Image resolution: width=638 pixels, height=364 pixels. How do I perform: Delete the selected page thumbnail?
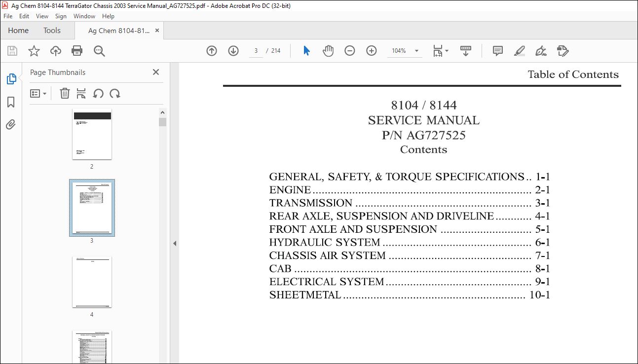coord(65,93)
